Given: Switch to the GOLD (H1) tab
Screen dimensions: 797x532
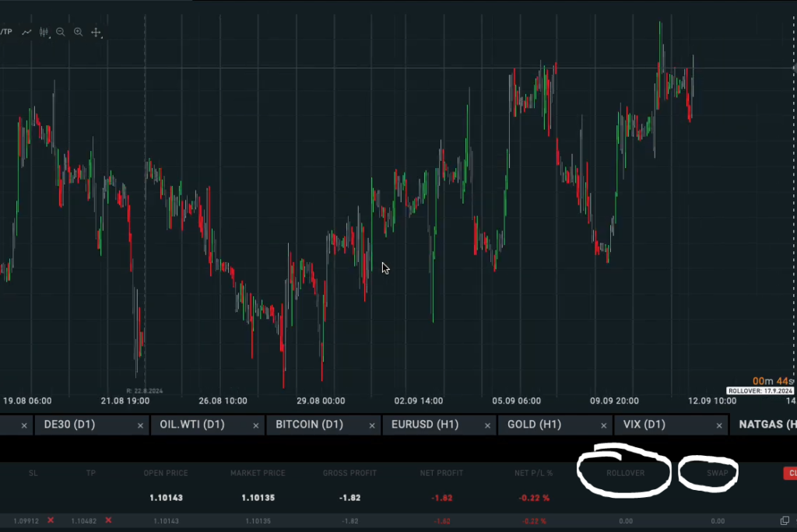Looking at the screenshot, I should (x=534, y=425).
